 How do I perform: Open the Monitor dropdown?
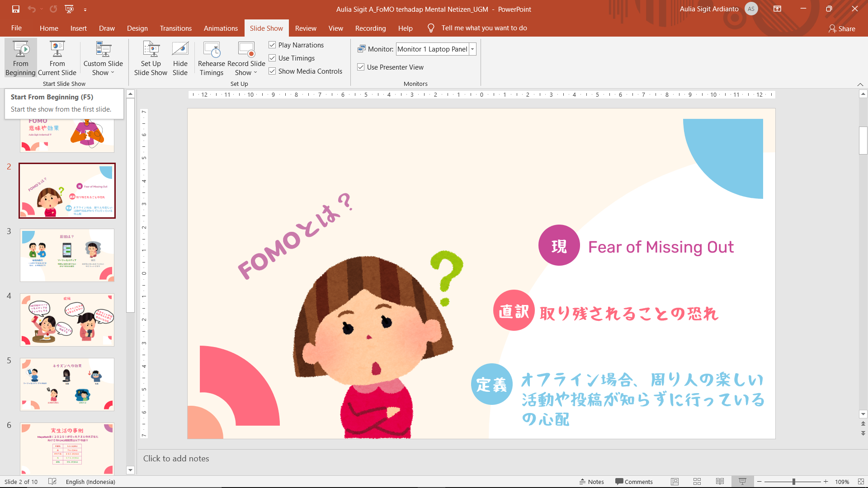(x=472, y=49)
